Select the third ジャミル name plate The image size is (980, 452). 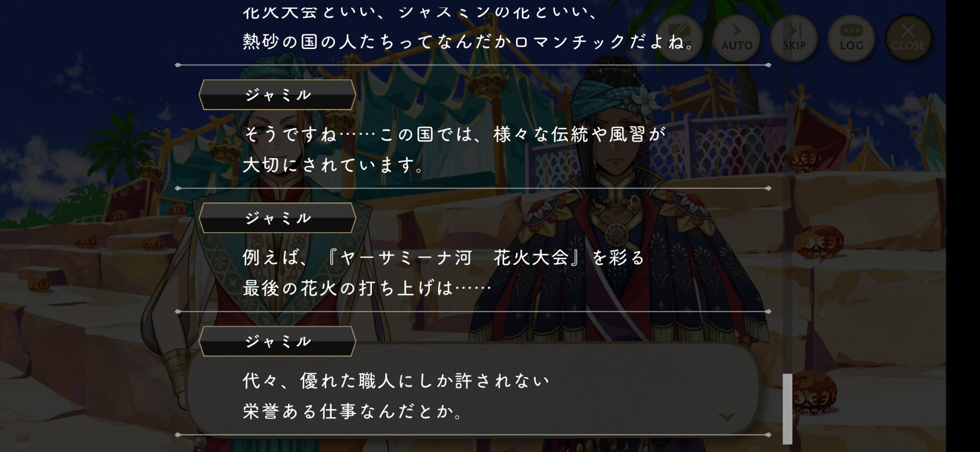(x=277, y=341)
